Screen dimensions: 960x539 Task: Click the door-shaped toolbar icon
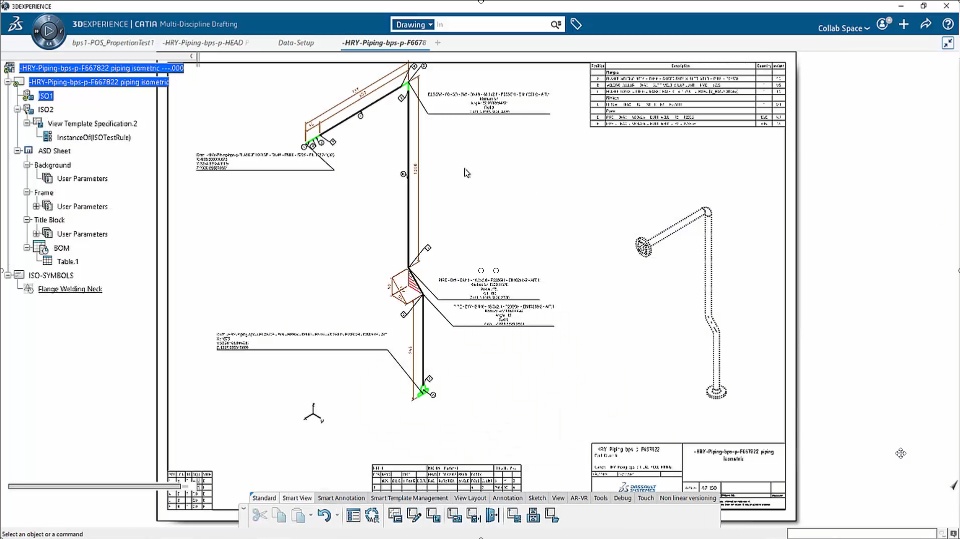click(x=492, y=515)
